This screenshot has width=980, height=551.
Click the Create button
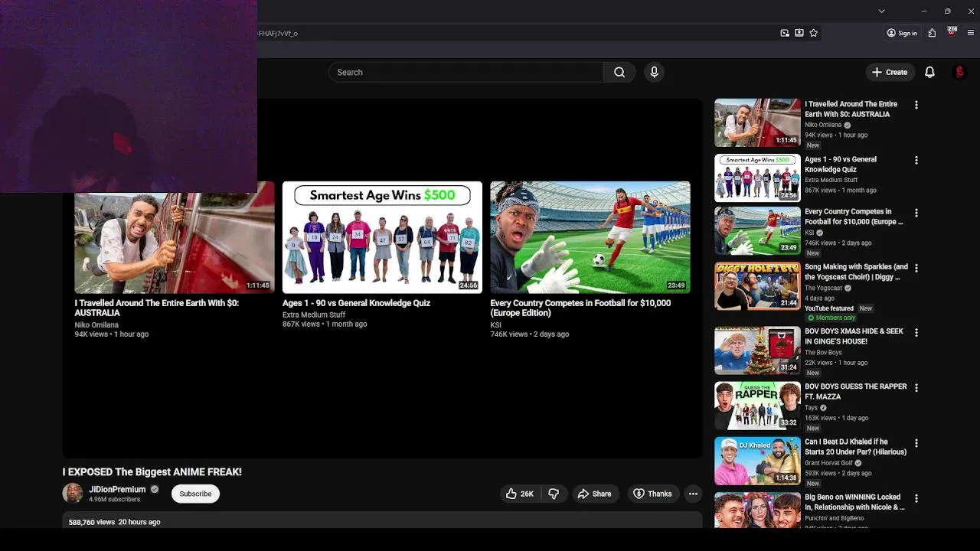pos(889,72)
